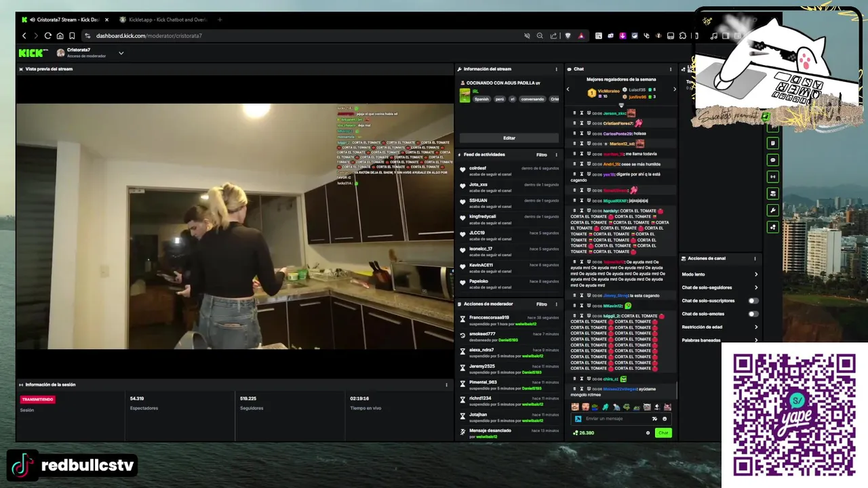Click the 26.380 channel points balance
The width and height of the screenshot is (868, 488).
pos(584,433)
